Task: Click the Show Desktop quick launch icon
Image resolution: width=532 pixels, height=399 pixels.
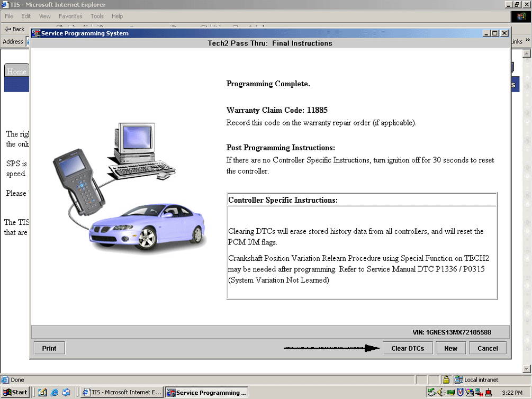Action: coord(42,393)
